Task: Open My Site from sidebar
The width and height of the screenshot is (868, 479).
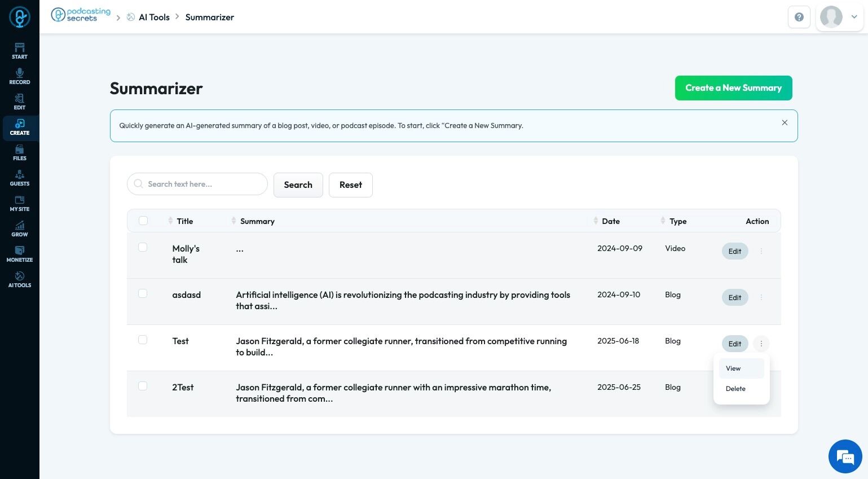Action: pos(20,204)
